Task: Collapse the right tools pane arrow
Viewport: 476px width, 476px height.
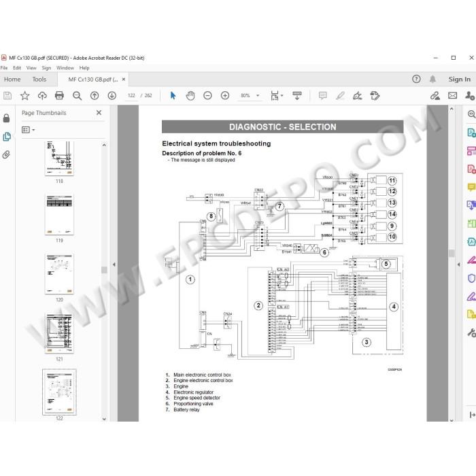Action: click(x=459, y=265)
